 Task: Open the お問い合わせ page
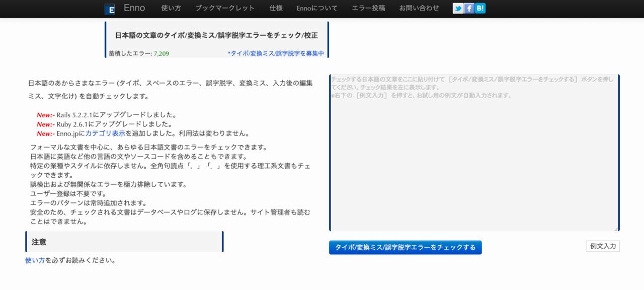pos(419,8)
